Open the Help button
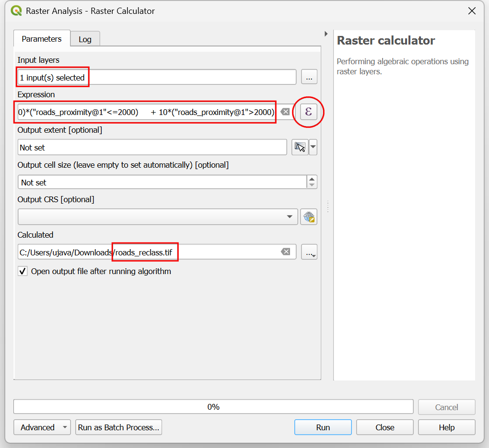 pyautogui.click(x=446, y=427)
